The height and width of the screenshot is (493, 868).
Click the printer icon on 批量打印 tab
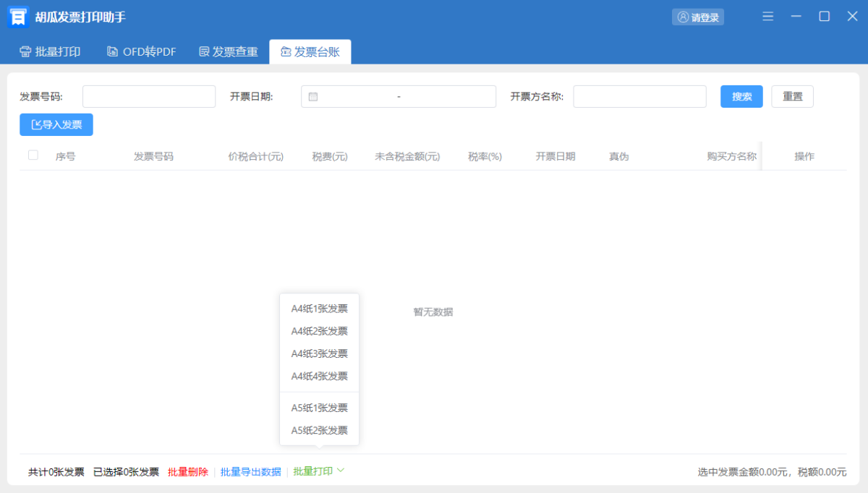point(25,51)
